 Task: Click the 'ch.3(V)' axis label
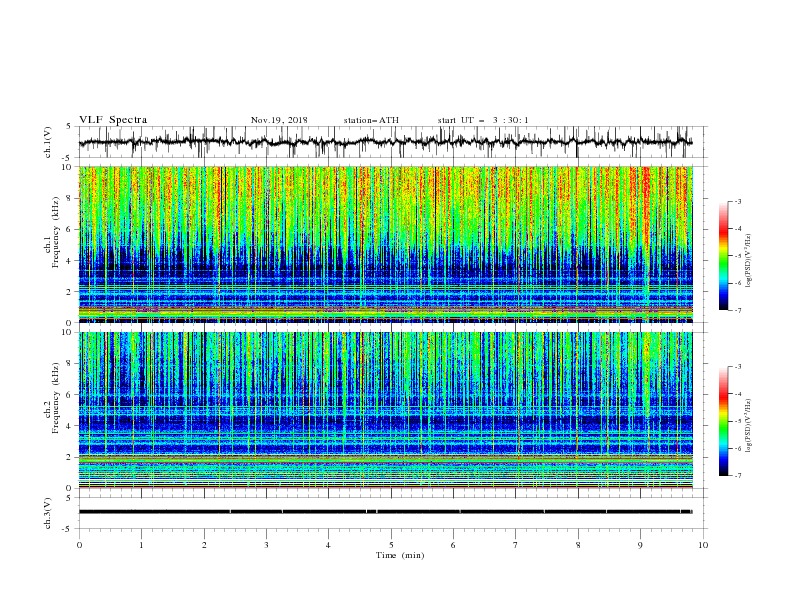click(x=48, y=513)
